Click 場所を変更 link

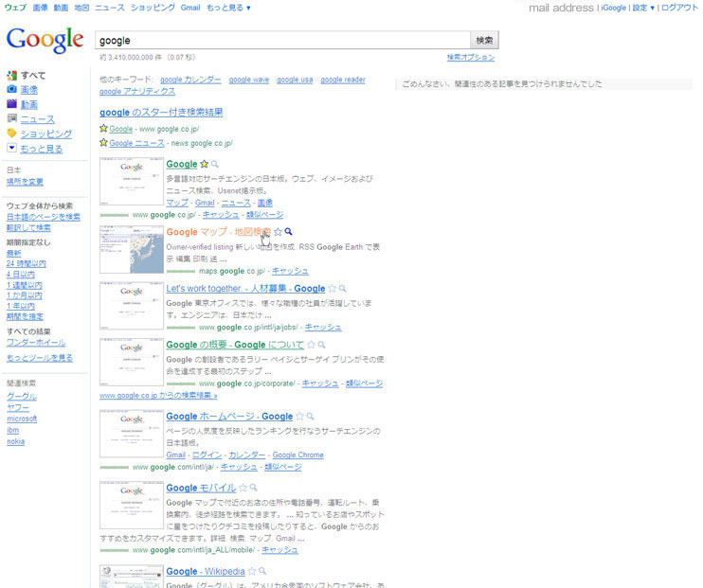25,182
